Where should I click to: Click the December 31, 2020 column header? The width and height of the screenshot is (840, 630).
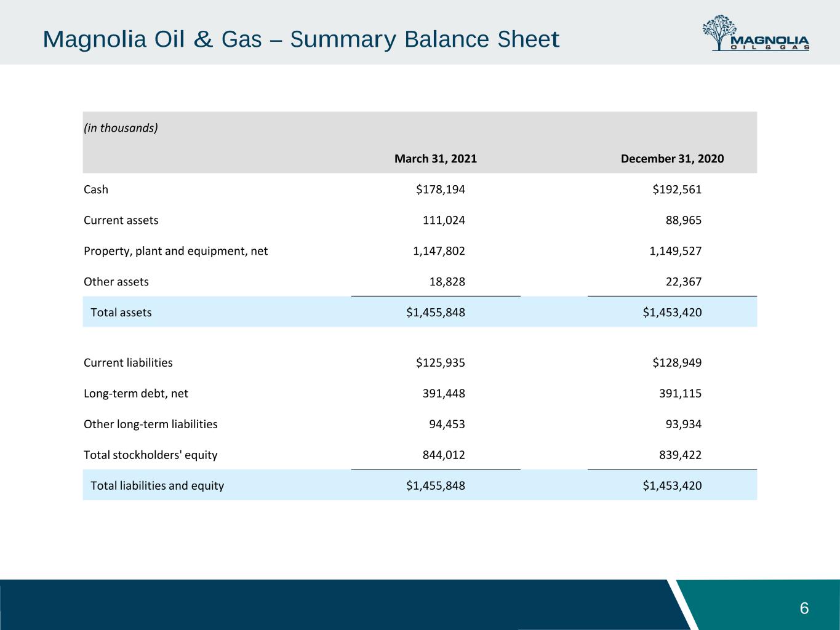pos(673,159)
